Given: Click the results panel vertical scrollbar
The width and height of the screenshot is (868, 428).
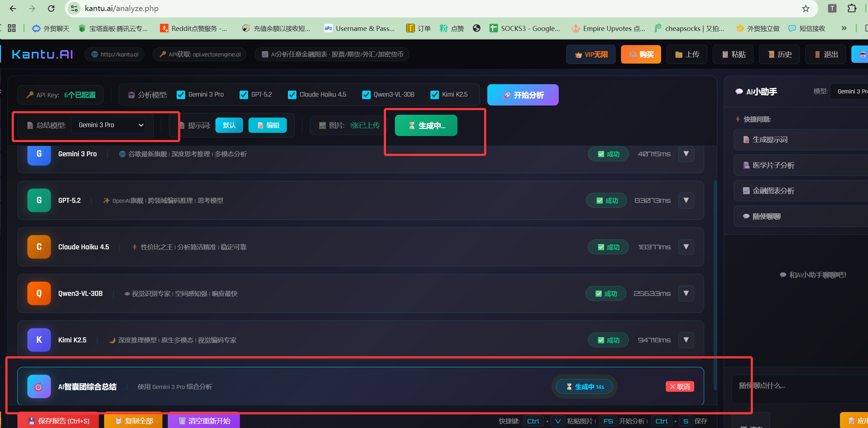Looking at the screenshot, I should (x=715, y=284).
